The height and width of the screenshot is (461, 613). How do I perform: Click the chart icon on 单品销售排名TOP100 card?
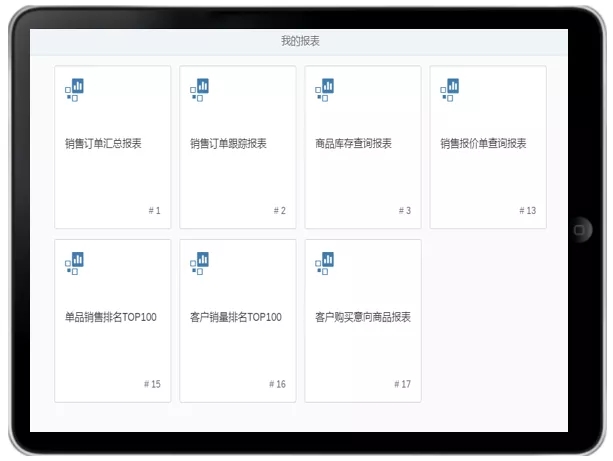click(x=74, y=263)
